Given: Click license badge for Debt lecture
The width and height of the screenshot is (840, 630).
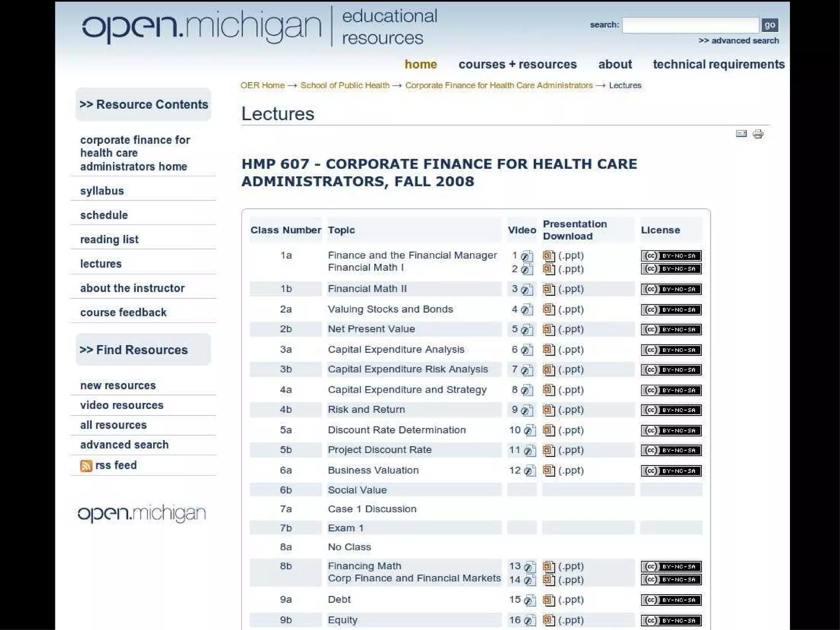Looking at the screenshot, I should coord(671,600).
